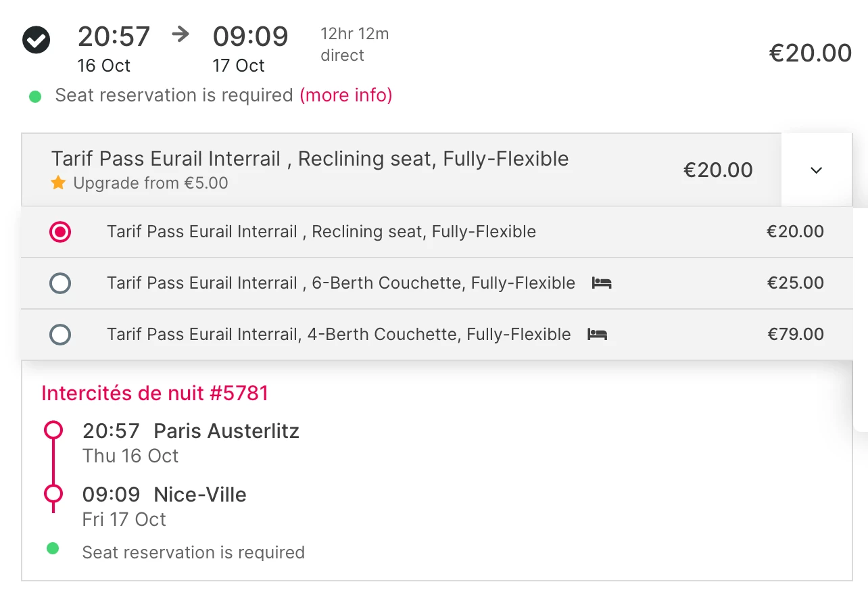The width and height of the screenshot is (868, 603).
Task: Click the black checkmark journey selection icon
Action: click(36, 39)
